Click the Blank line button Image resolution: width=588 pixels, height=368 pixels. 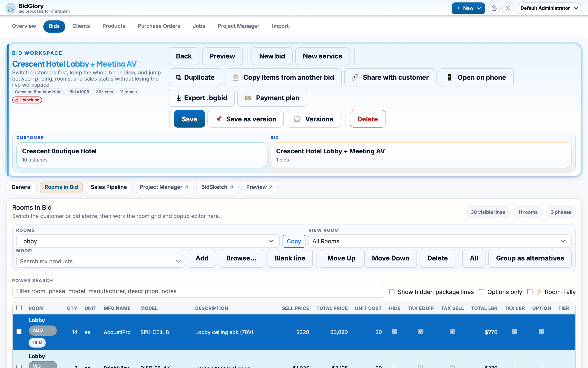coord(290,258)
